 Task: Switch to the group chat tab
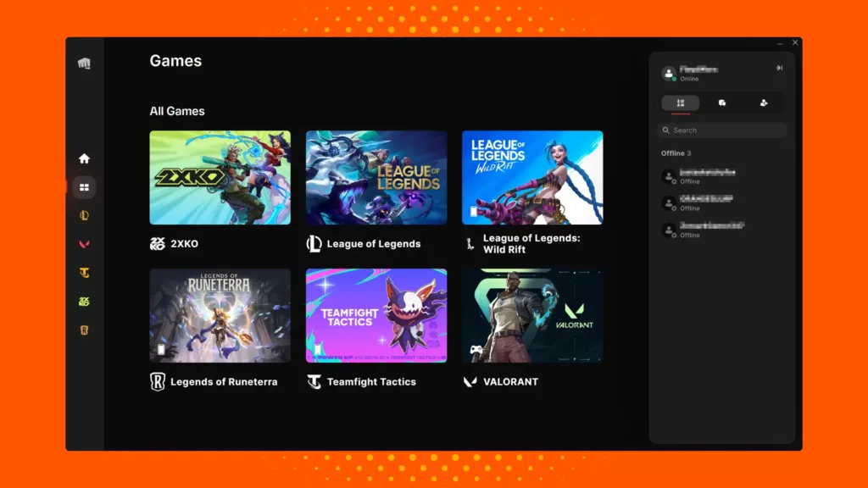[x=721, y=103]
